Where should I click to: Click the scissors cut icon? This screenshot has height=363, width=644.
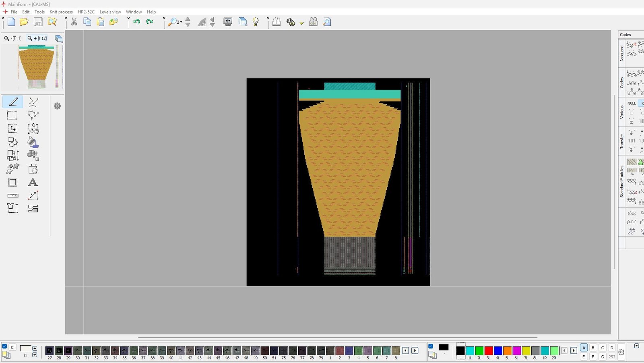pos(74,22)
